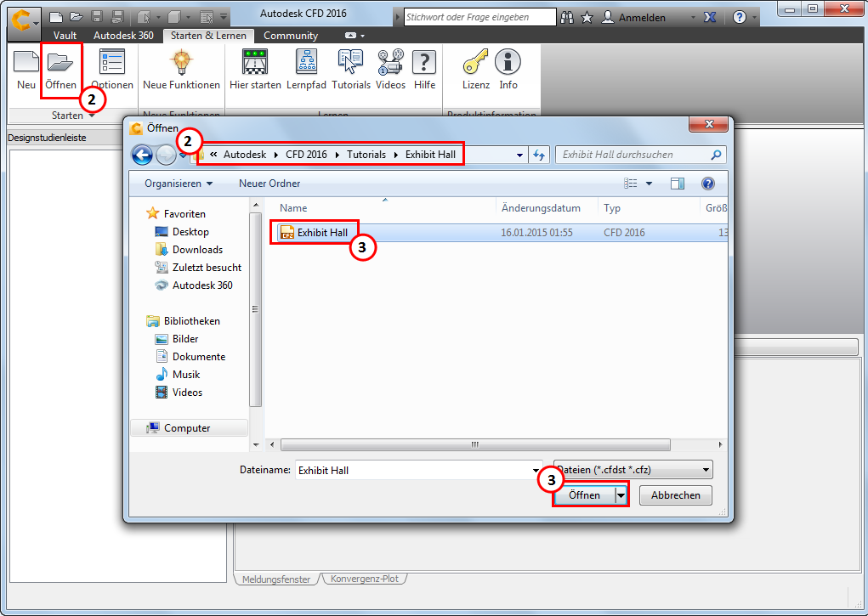
Task: Click the Öffnen button in the dialog
Action: pos(585,495)
